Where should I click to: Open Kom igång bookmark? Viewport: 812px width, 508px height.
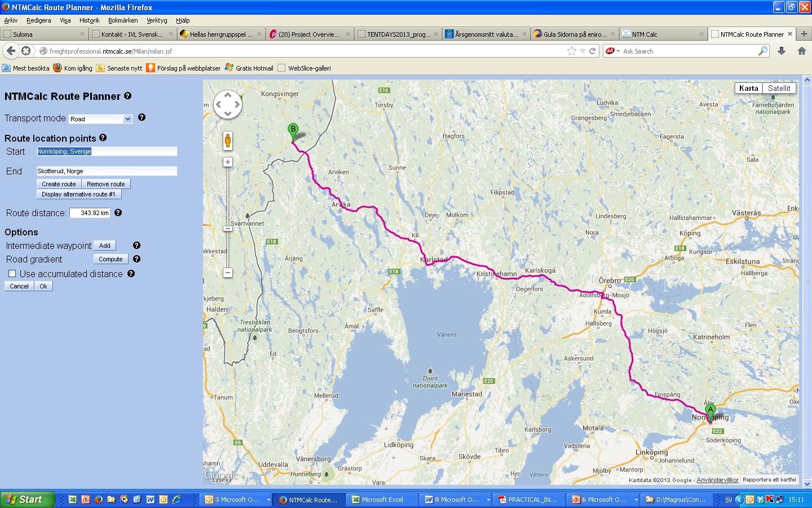coord(73,68)
